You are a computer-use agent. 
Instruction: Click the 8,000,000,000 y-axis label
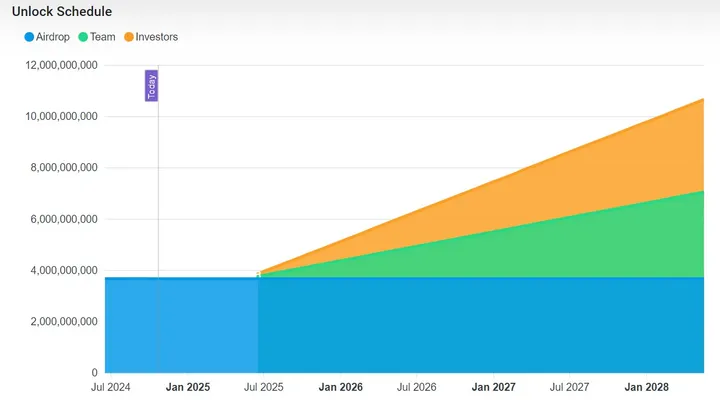coord(60,168)
